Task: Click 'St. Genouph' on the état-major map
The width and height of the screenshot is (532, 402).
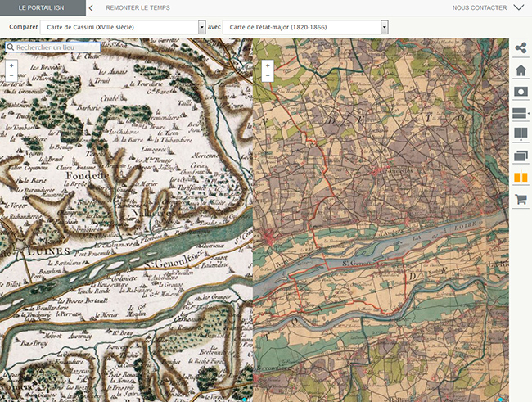Action: pyautogui.click(x=360, y=263)
